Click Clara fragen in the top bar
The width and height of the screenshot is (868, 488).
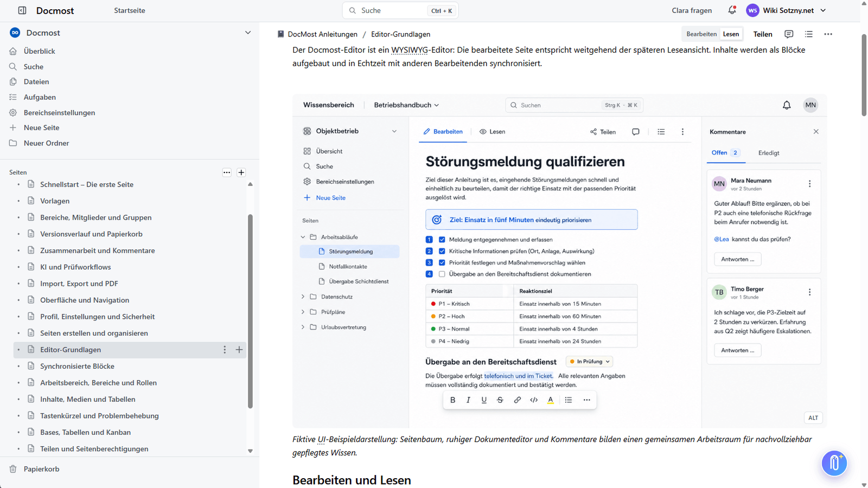pos(692,10)
